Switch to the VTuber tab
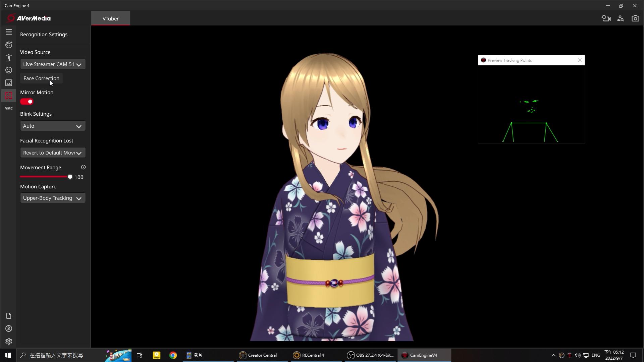644x362 pixels. pos(110,18)
